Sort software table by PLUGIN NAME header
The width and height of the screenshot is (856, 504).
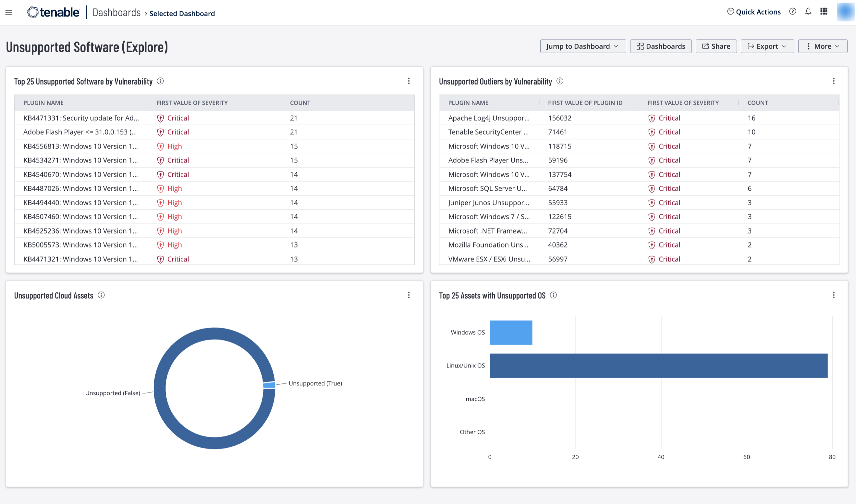43,103
